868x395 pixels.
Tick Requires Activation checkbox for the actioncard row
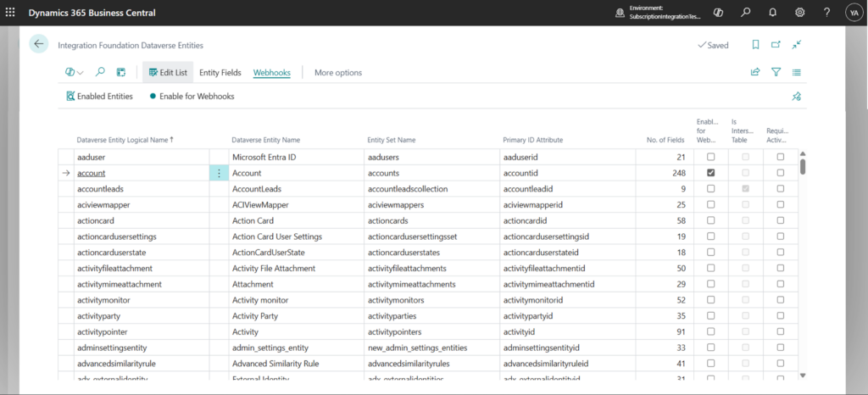tap(780, 220)
